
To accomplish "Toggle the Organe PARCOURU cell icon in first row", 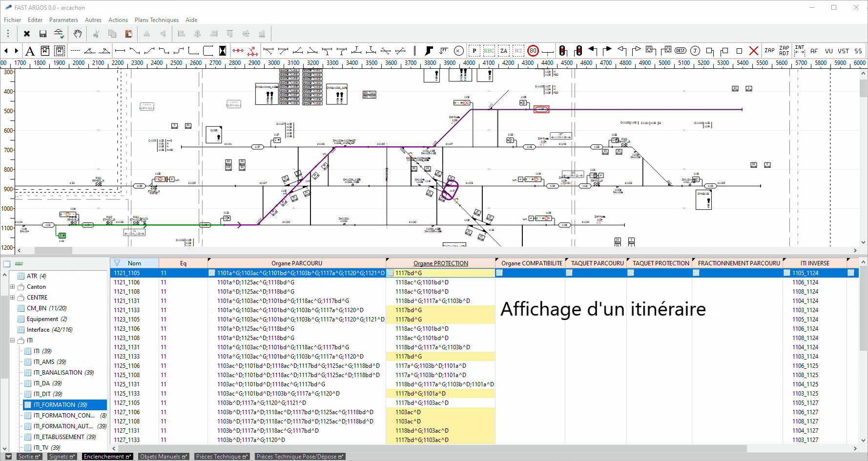I will (x=212, y=273).
